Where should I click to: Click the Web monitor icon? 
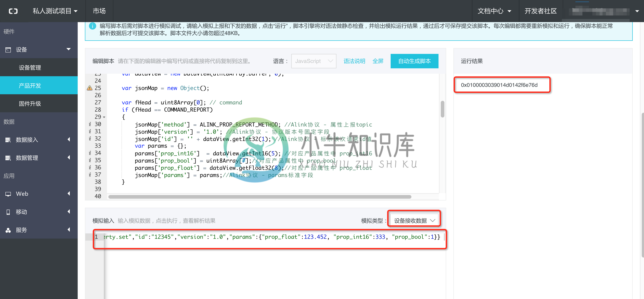pos(8,194)
